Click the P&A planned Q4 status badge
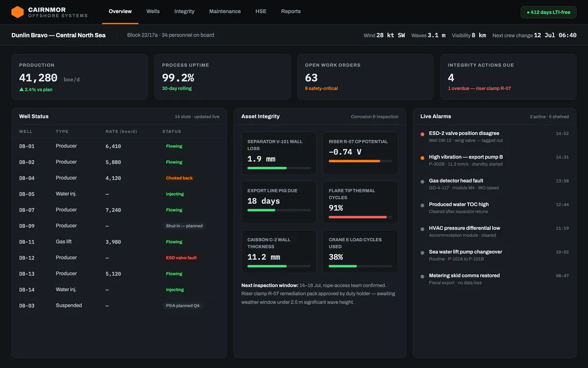588x368 pixels. coord(183,305)
